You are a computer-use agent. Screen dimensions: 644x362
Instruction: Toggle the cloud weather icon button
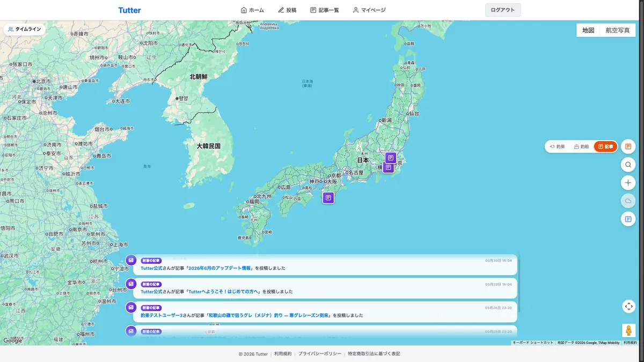coord(628,201)
